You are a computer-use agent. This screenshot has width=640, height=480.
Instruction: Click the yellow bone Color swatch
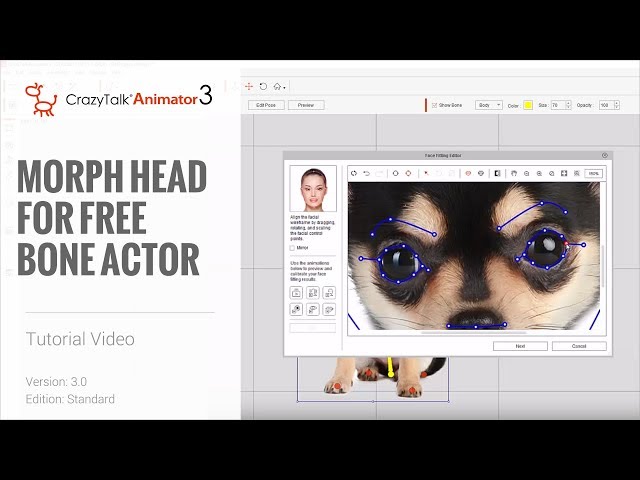point(528,105)
